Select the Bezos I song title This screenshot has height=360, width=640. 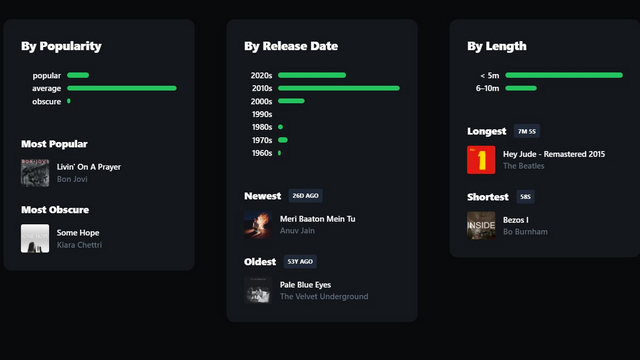(516, 220)
